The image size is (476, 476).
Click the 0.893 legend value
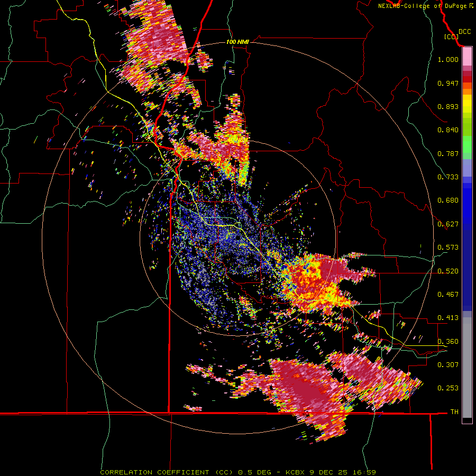[448, 106]
